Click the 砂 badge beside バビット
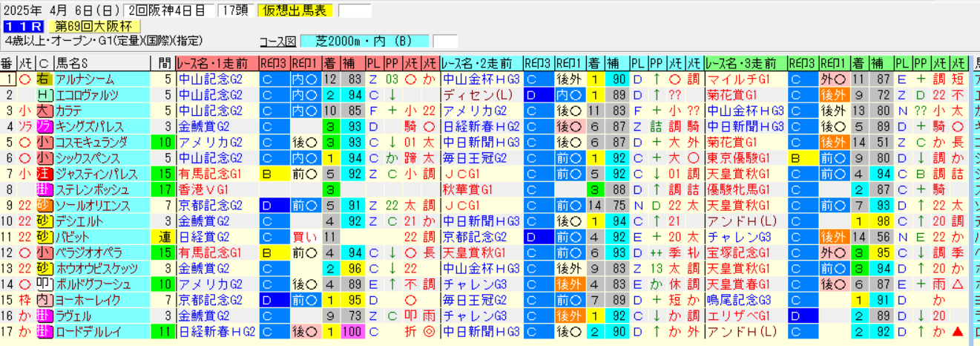Screen dimensions: 980x346 [x=44, y=237]
